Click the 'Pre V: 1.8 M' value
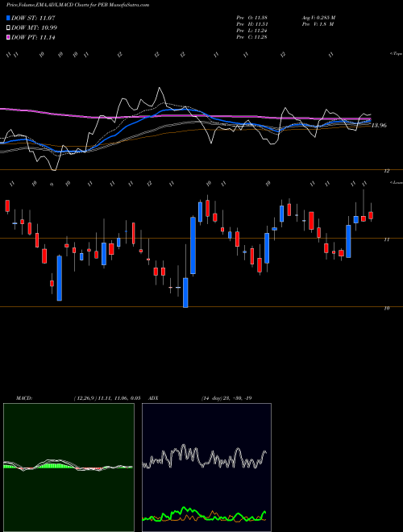This screenshot has width=403, height=532. click(318, 24)
